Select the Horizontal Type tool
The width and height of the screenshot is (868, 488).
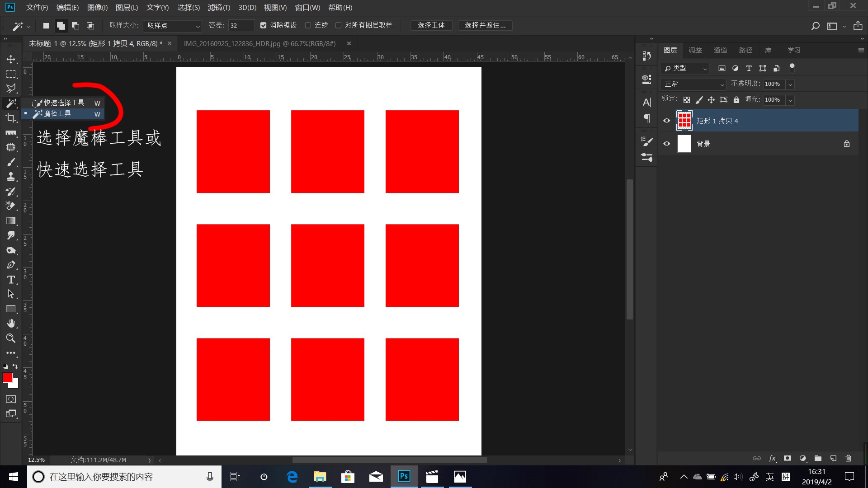click(x=11, y=280)
